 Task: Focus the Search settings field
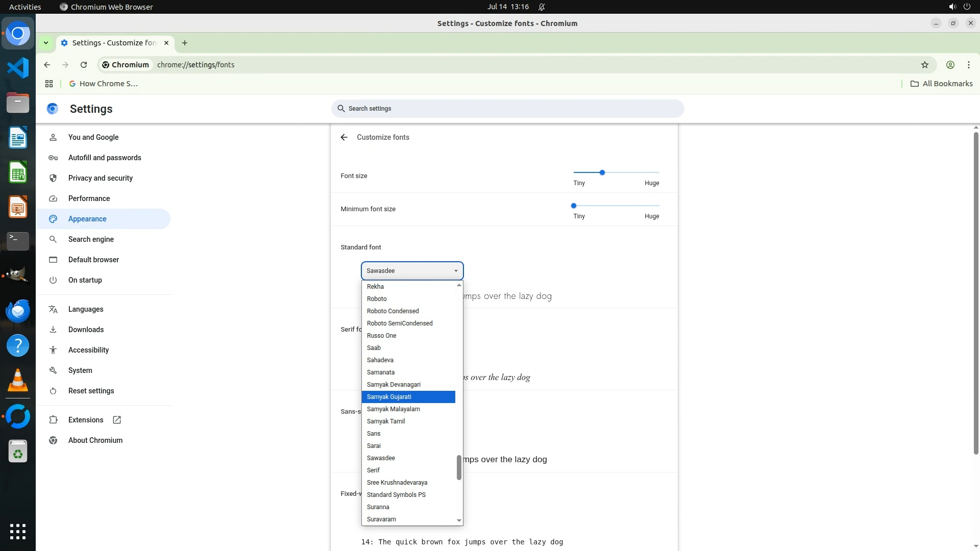[507, 109]
